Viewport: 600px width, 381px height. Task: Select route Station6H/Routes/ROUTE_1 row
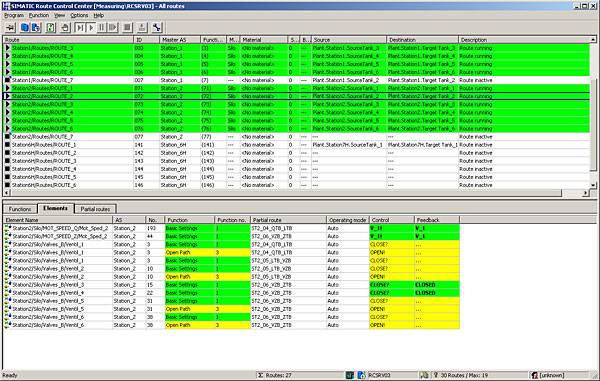(297, 145)
